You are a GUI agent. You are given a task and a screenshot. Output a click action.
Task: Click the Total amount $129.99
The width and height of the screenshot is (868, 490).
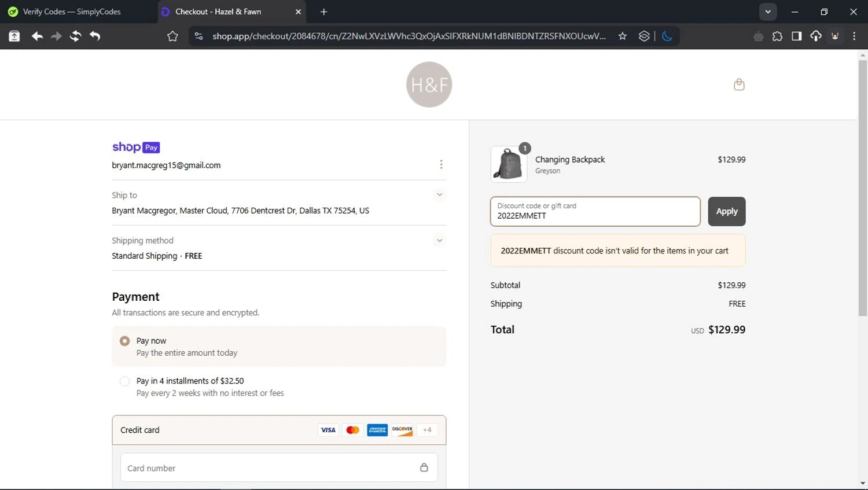(727, 330)
